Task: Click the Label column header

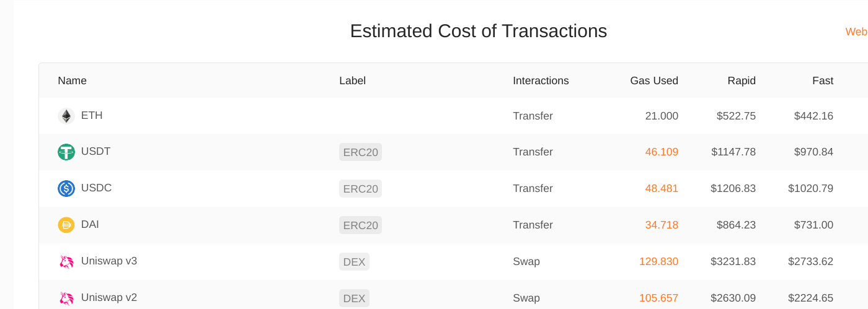Action: [352, 81]
